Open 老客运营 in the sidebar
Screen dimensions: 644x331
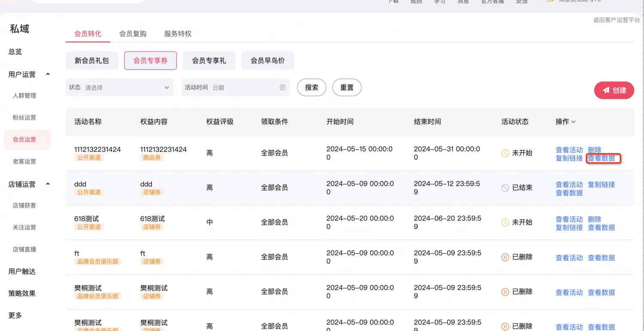pyautogui.click(x=24, y=162)
